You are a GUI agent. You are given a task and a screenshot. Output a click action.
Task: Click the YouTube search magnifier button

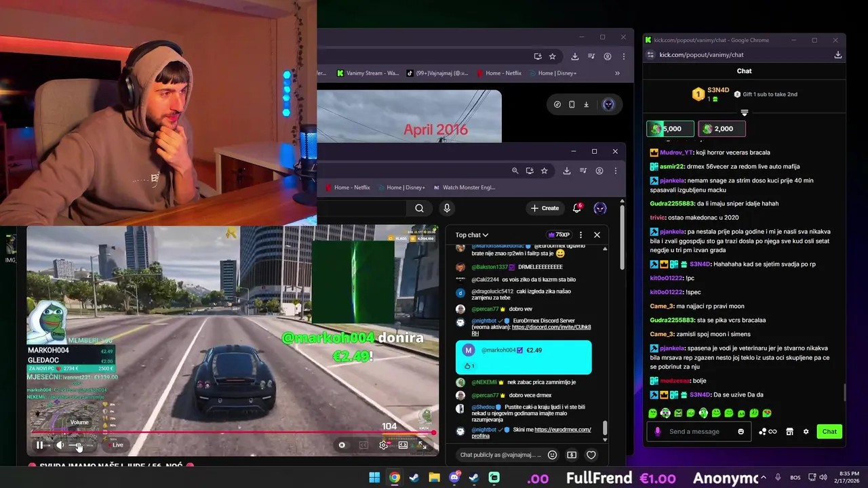pos(419,208)
